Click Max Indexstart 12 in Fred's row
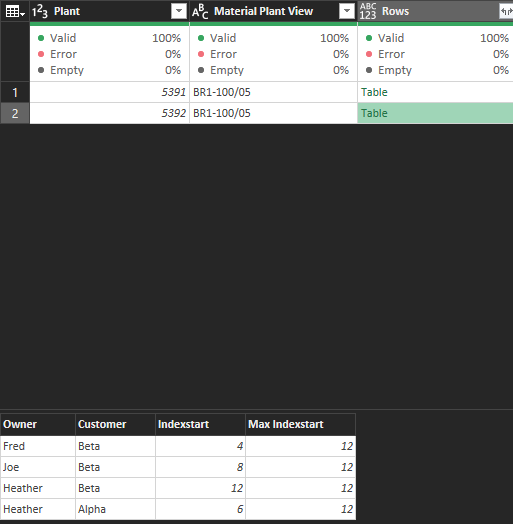Viewport: 513px width, 524px height. click(300, 446)
